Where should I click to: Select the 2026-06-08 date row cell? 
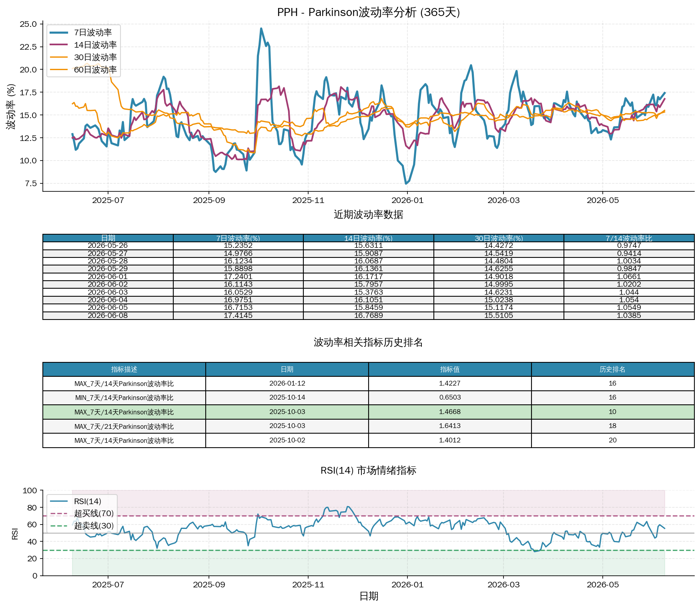[x=108, y=316]
